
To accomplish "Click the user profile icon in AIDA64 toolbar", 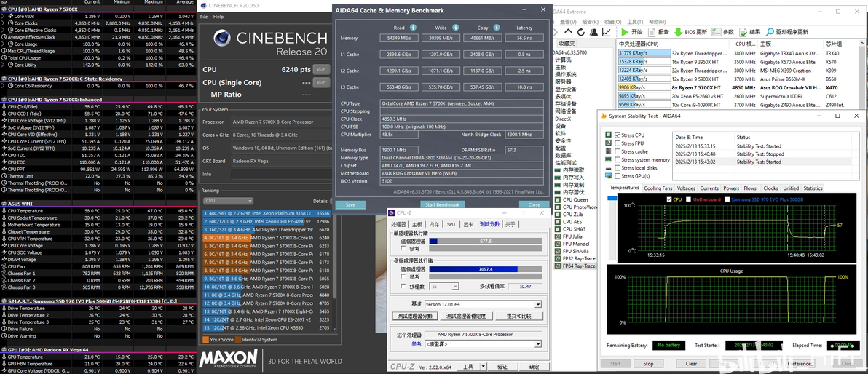I will [x=593, y=32].
